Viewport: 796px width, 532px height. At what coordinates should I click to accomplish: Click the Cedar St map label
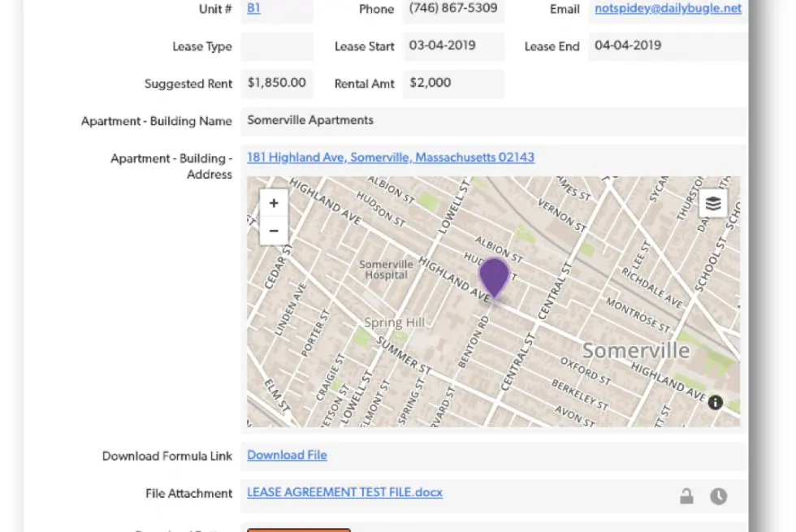[x=278, y=266]
